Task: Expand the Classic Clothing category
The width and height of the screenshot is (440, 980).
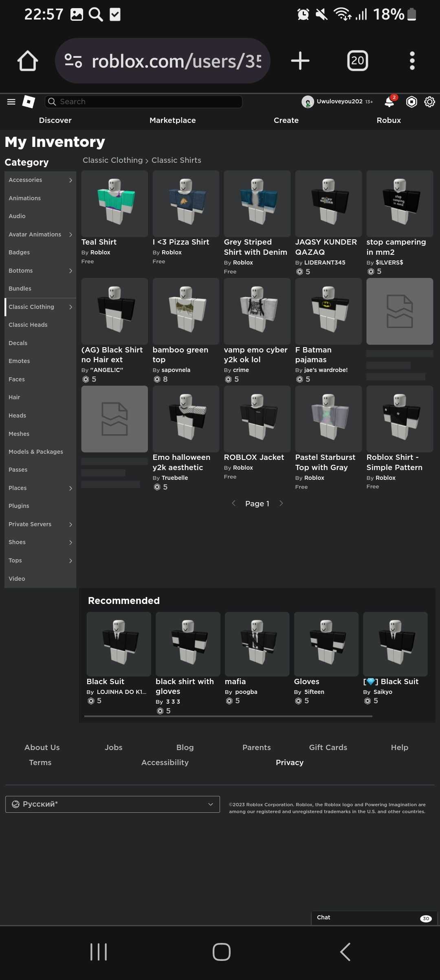Action: click(40, 307)
